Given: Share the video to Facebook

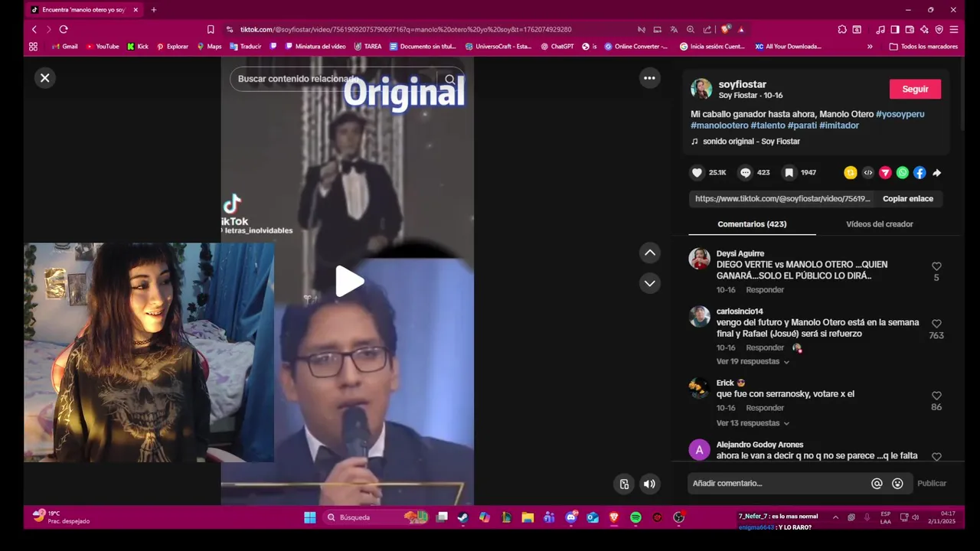Looking at the screenshot, I should [920, 173].
